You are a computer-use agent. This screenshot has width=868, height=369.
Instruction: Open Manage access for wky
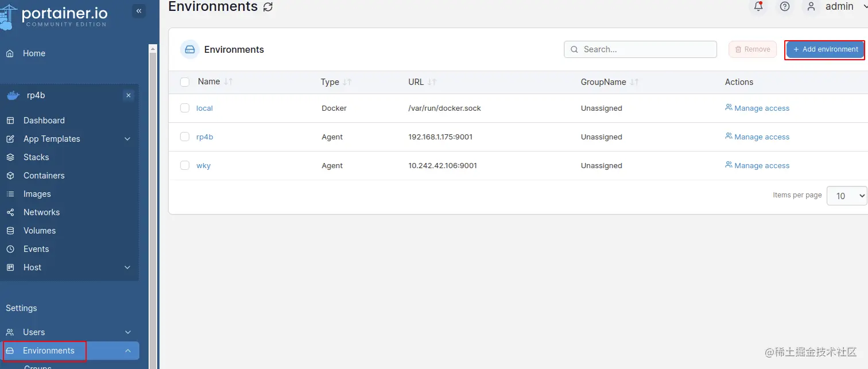pyautogui.click(x=757, y=165)
